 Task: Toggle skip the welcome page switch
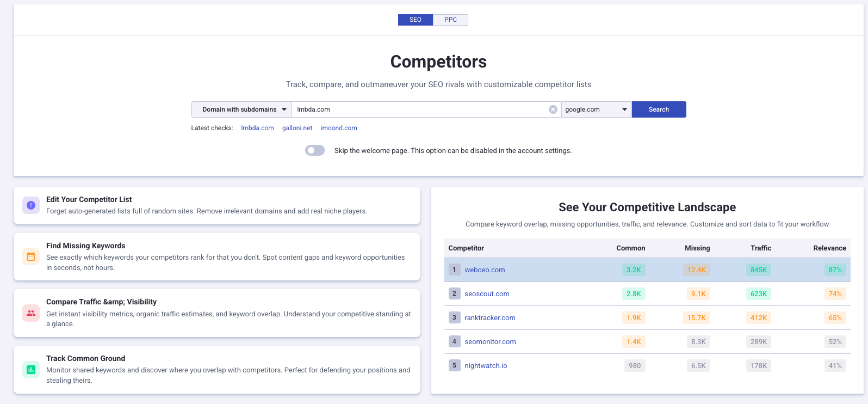tap(315, 150)
